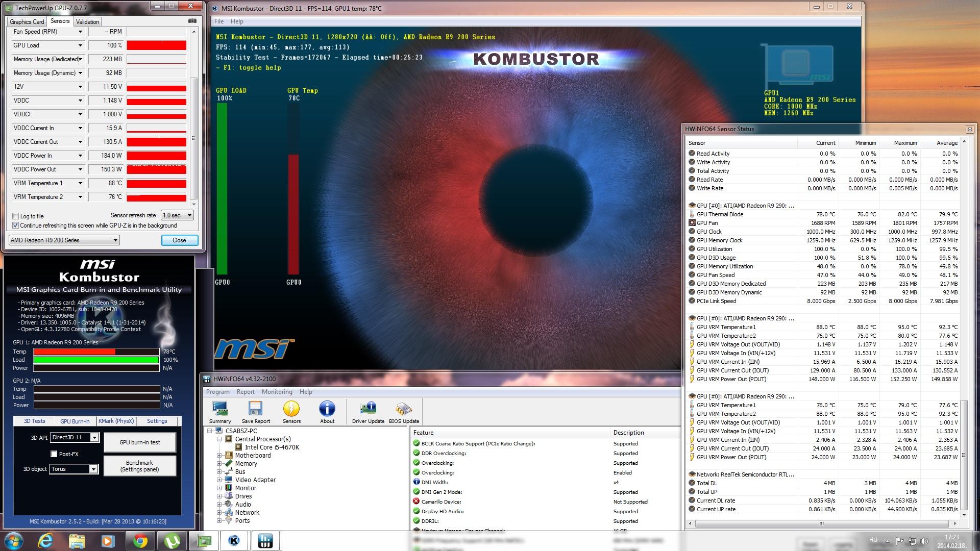Image resolution: width=980 pixels, height=551 pixels.
Task: Click the Camarillo Device not-supported icon
Action: pos(416,502)
